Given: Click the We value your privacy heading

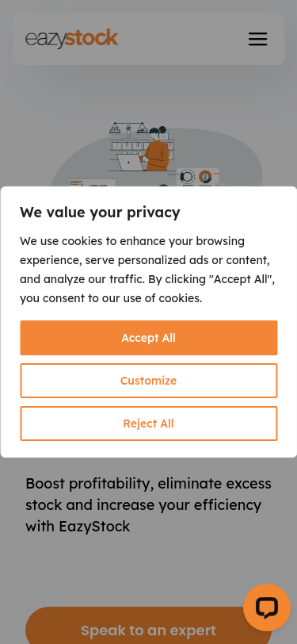Looking at the screenshot, I should coord(100,213).
